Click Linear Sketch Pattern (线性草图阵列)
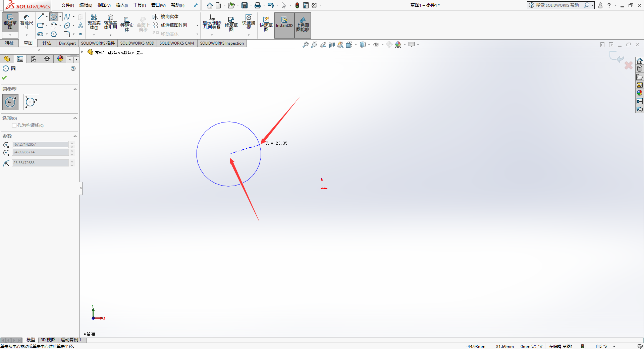Viewport: 644px width, 349px height. [170, 25]
